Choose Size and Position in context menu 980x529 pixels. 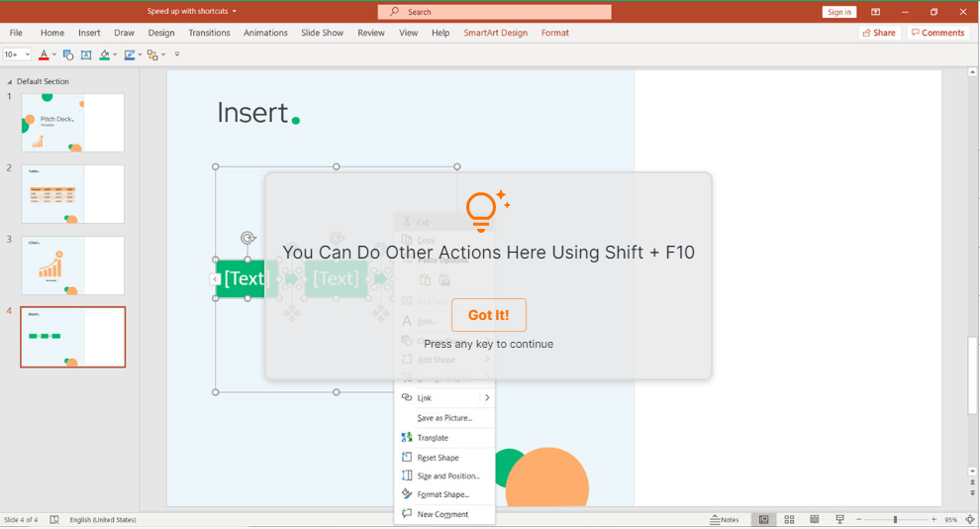click(x=444, y=476)
